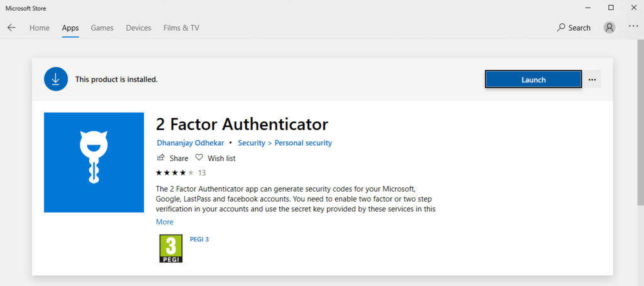The image size is (644, 286).
Task: Click the Share icon
Action: pos(161,158)
